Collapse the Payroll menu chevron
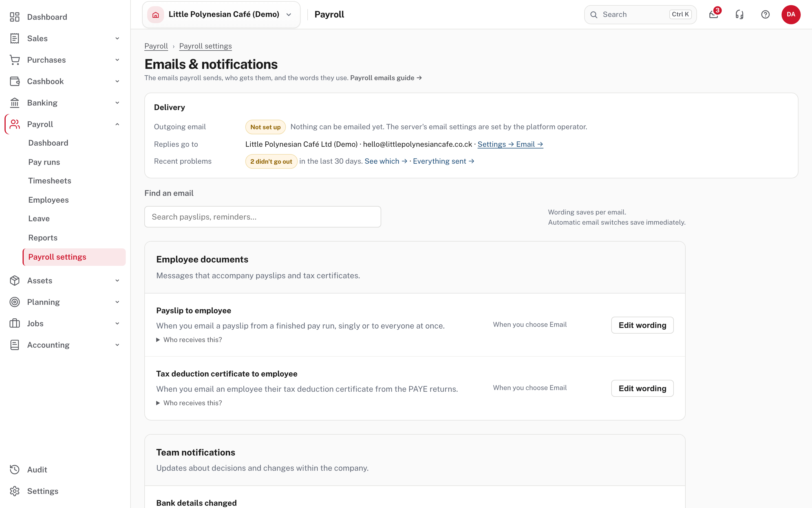Screen dimensions: 812x508 [x=118, y=124]
